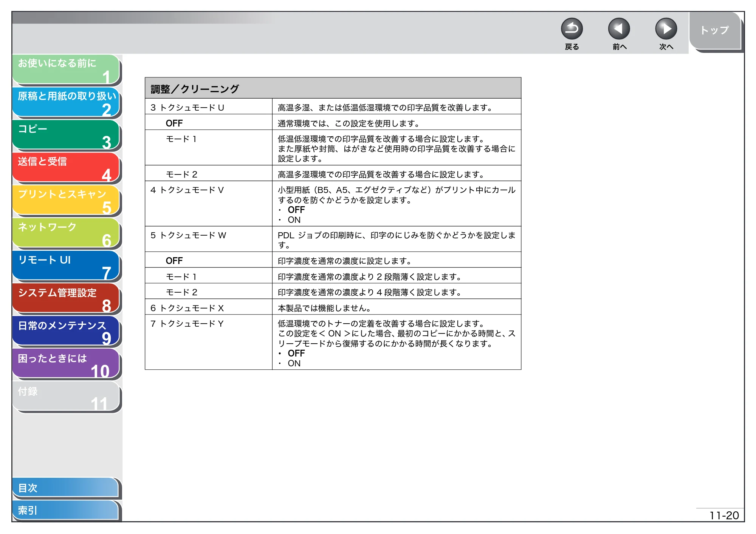Select chapter 8 システム管理設定
Viewport: 756px width, 534px height.
pos(66,298)
